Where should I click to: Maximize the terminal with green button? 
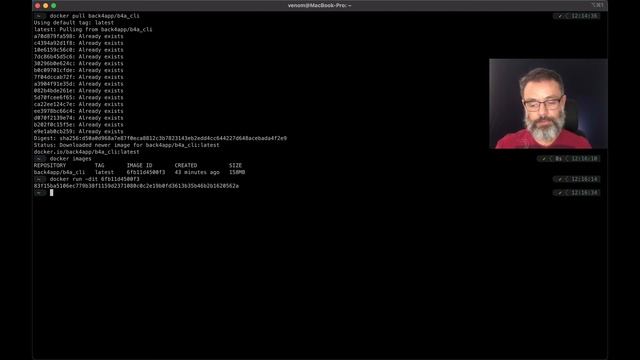pyautogui.click(x=53, y=6)
